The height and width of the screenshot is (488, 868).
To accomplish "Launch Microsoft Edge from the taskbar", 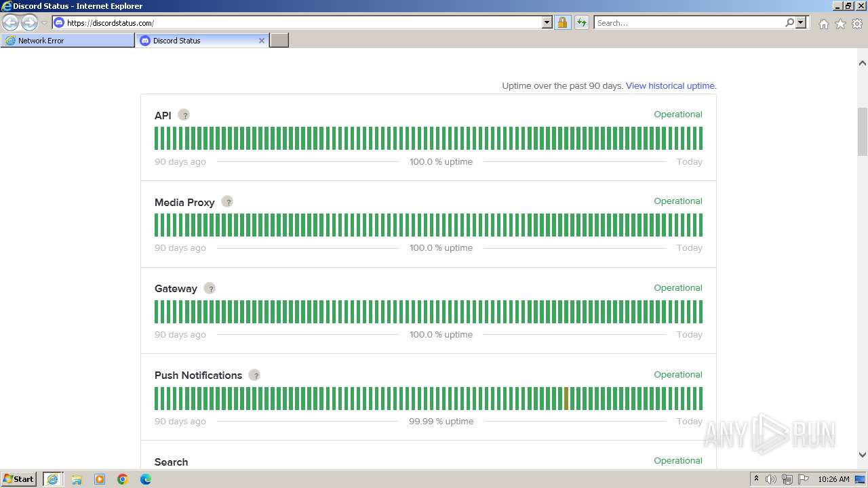I will (146, 479).
